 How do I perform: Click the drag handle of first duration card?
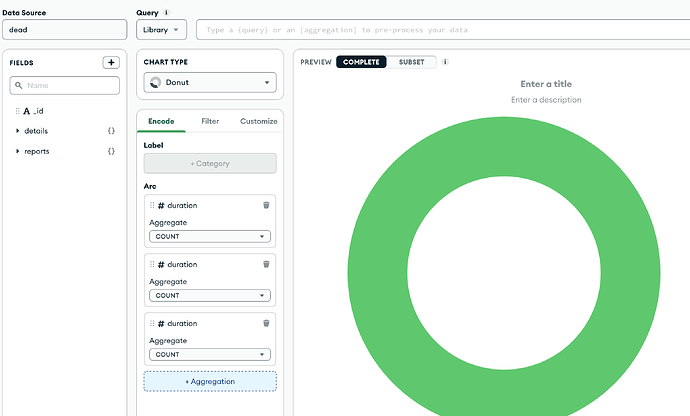tap(152, 205)
